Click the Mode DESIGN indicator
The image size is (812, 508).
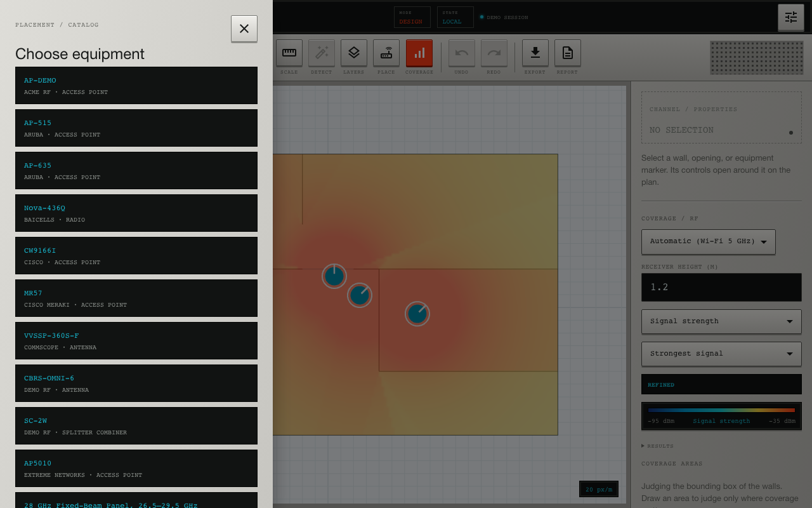coord(412,17)
